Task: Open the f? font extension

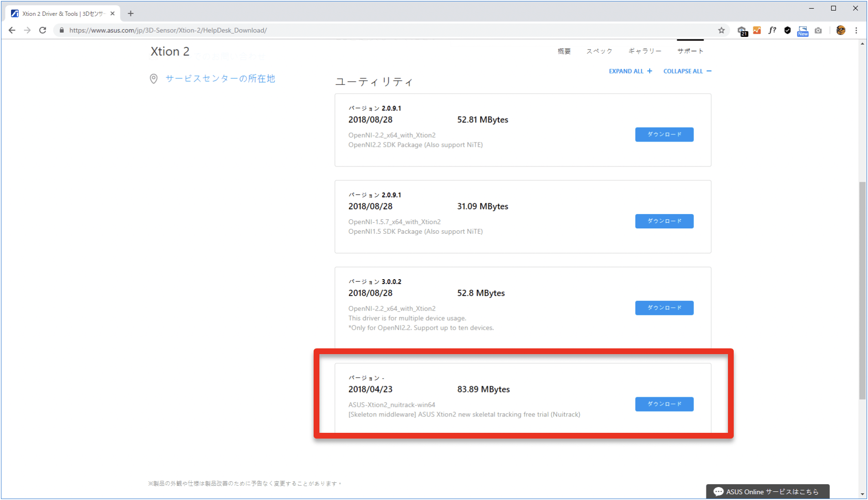Action: coord(772,30)
